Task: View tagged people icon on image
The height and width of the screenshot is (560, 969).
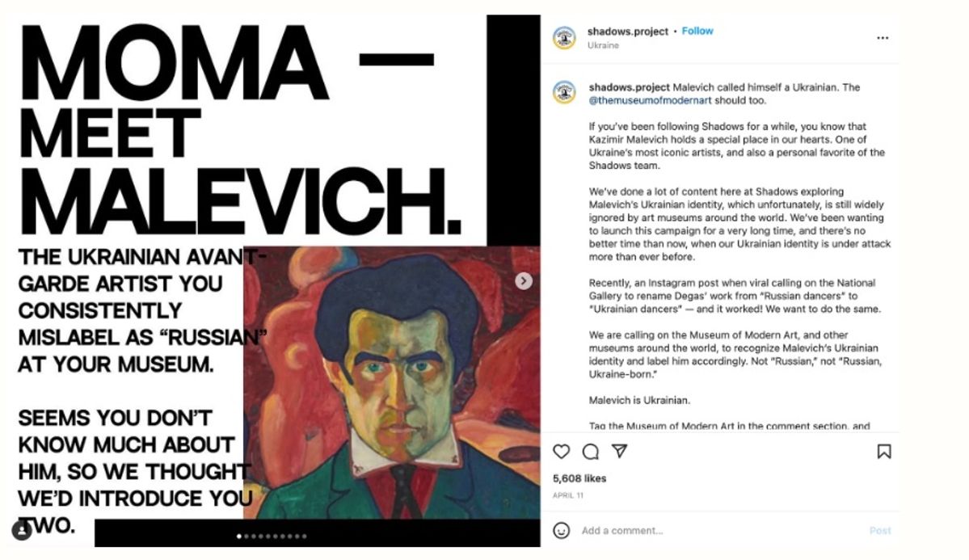Action: point(22,530)
